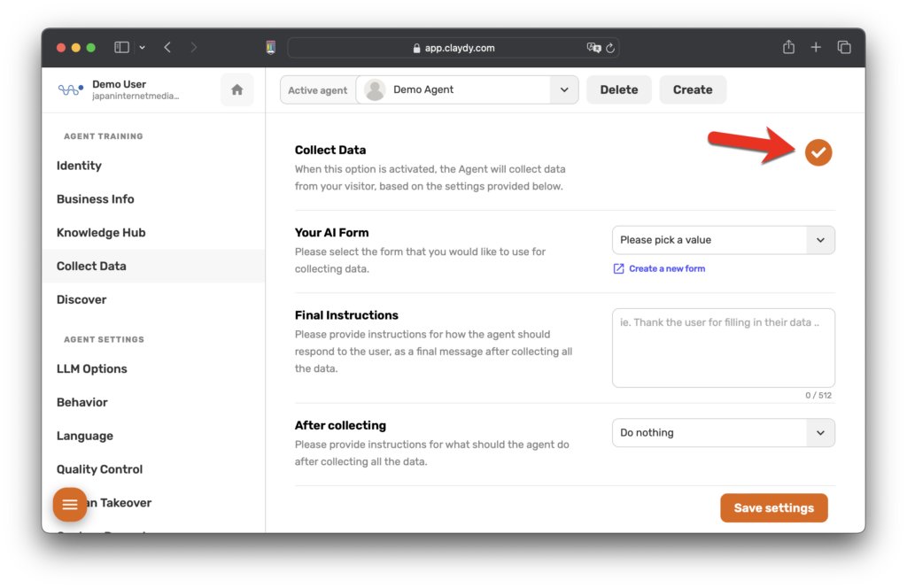Click the Save settings button
Screen dimensions: 907x588
click(773, 508)
